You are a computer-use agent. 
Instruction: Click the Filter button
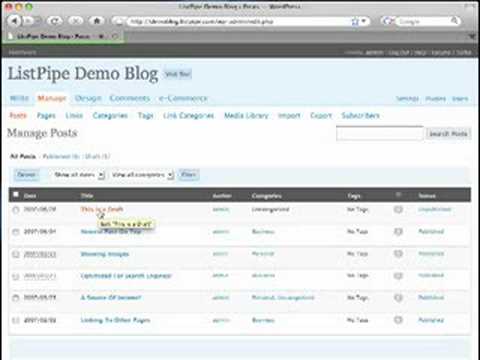(x=188, y=175)
